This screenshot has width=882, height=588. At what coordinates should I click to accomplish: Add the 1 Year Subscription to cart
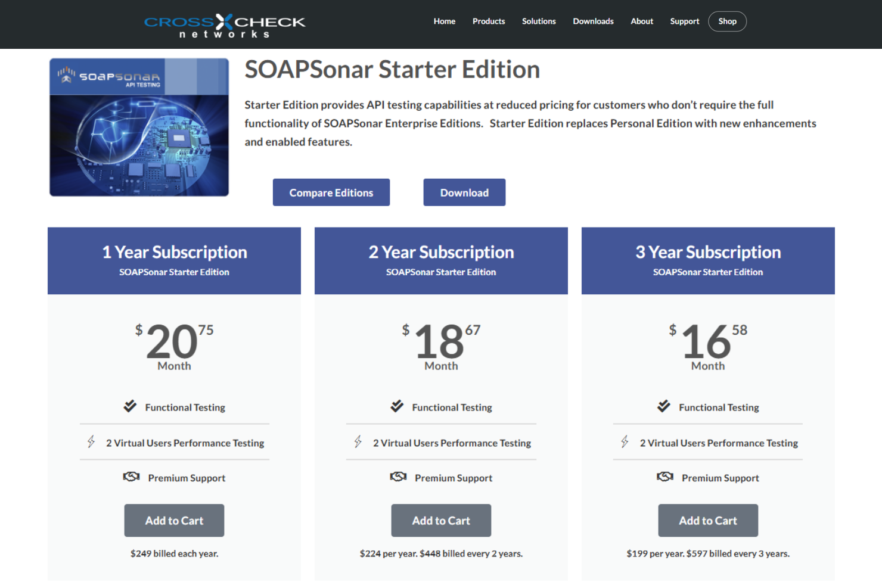point(174,521)
